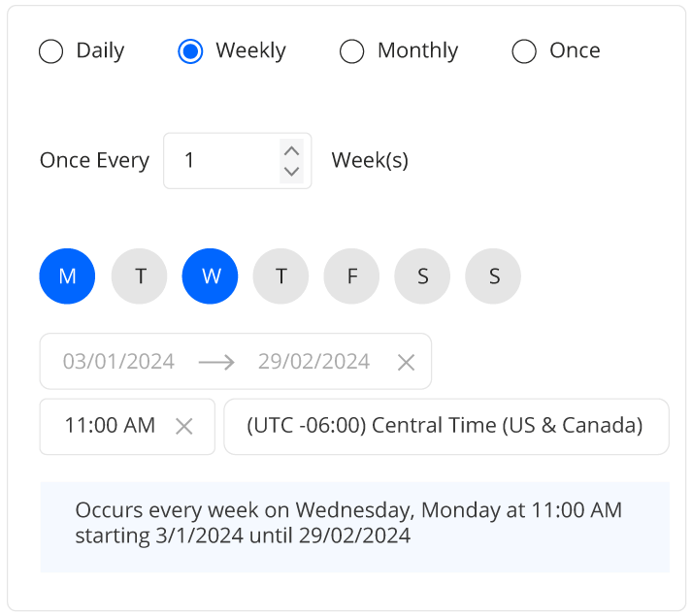692x616 pixels.
Task: Decrease the week interval with down arrow
Action: 291,172
